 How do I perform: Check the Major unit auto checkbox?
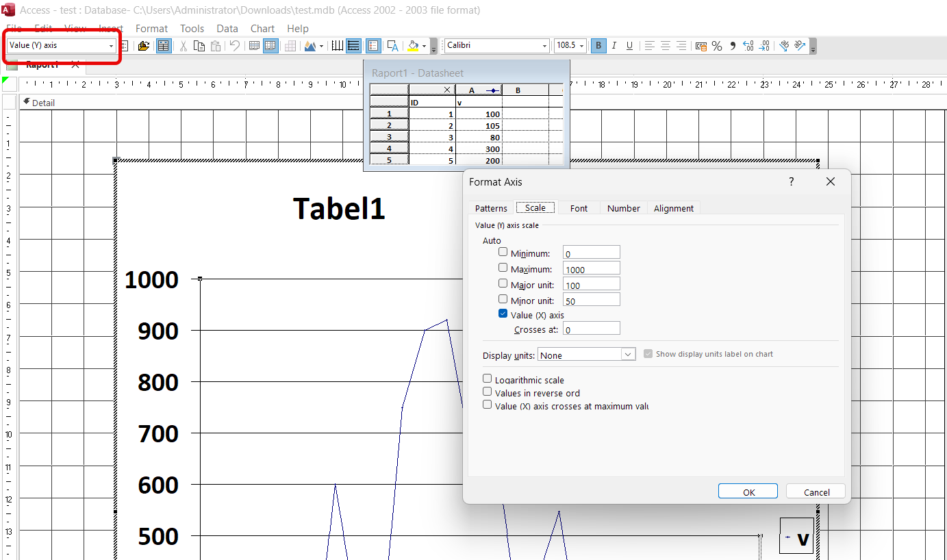click(503, 283)
